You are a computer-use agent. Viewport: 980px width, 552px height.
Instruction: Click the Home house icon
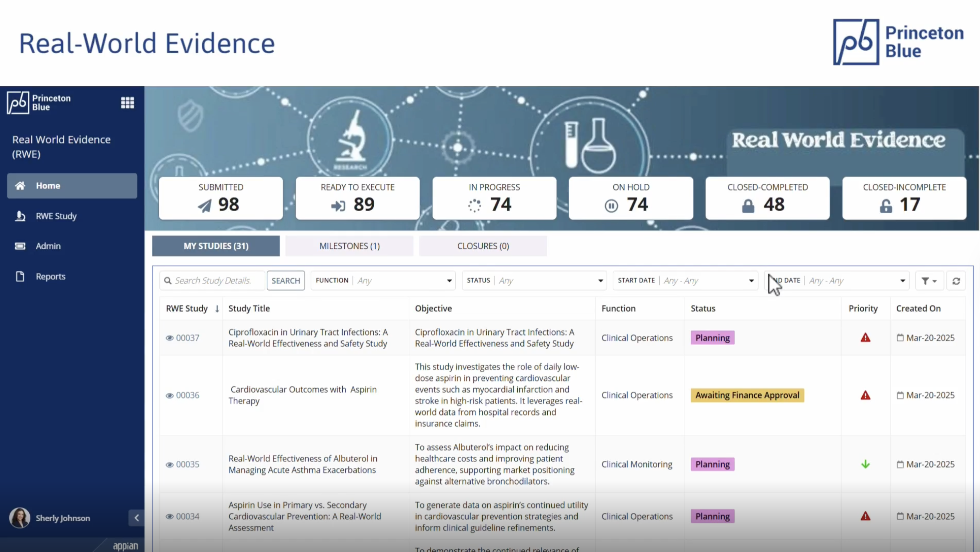pyautogui.click(x=20, y=186)
